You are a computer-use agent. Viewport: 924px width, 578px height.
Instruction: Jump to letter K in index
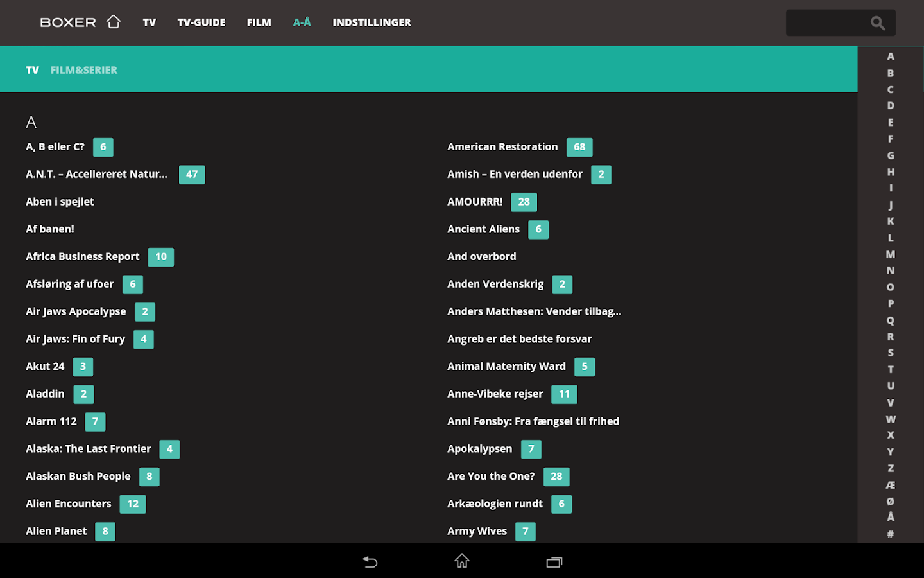(891, 221)
